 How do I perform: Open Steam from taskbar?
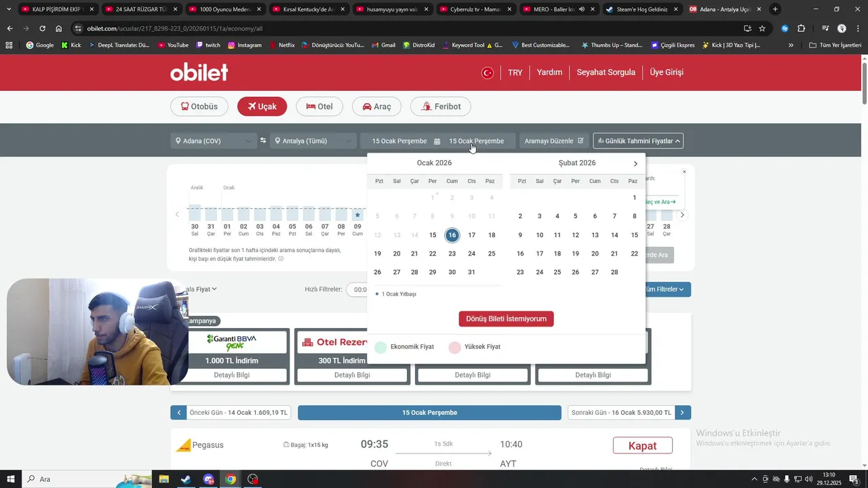[x=185, y=479]
